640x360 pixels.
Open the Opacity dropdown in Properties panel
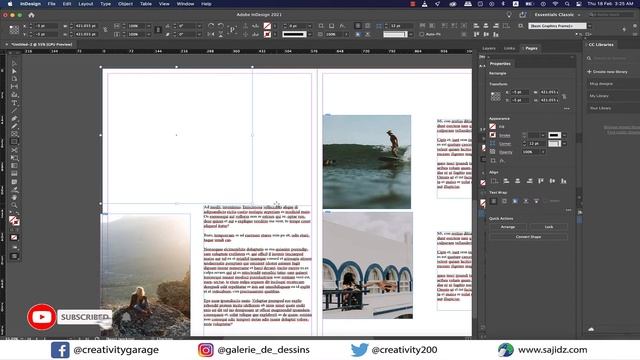coord(543,152)
